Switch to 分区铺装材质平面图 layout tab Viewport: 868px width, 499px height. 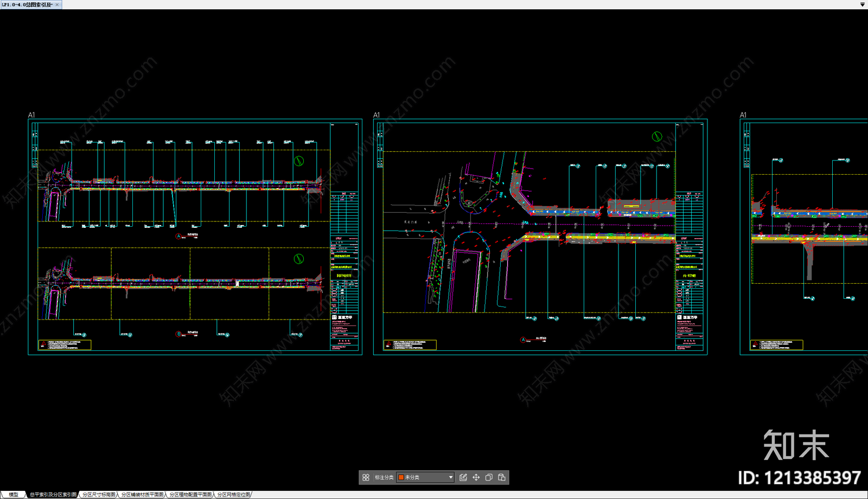coord(142,495)
